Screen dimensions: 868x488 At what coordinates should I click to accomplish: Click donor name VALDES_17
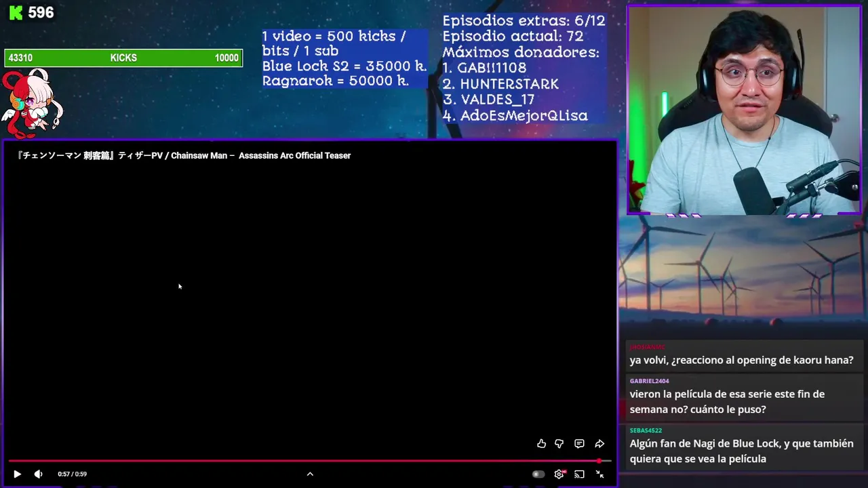click(497, 100)
